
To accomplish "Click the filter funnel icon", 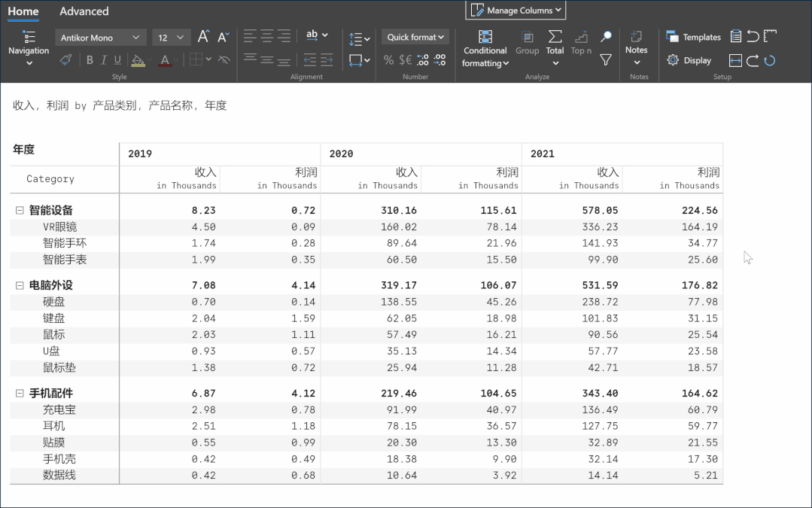I will [605, 60].
